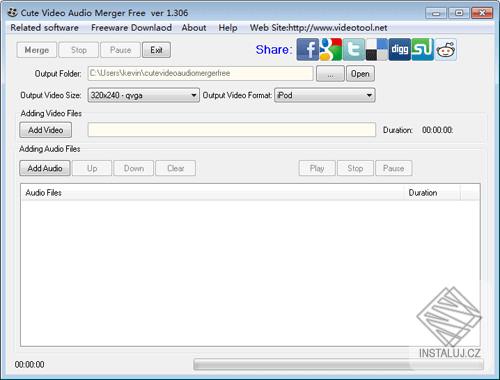Click the Audio Files column header

pos(213,193)
